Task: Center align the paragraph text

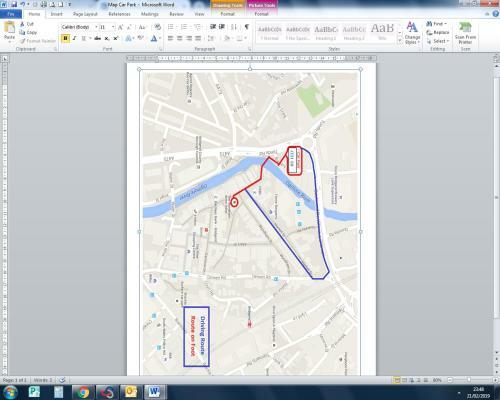Action: click(180, 39)
